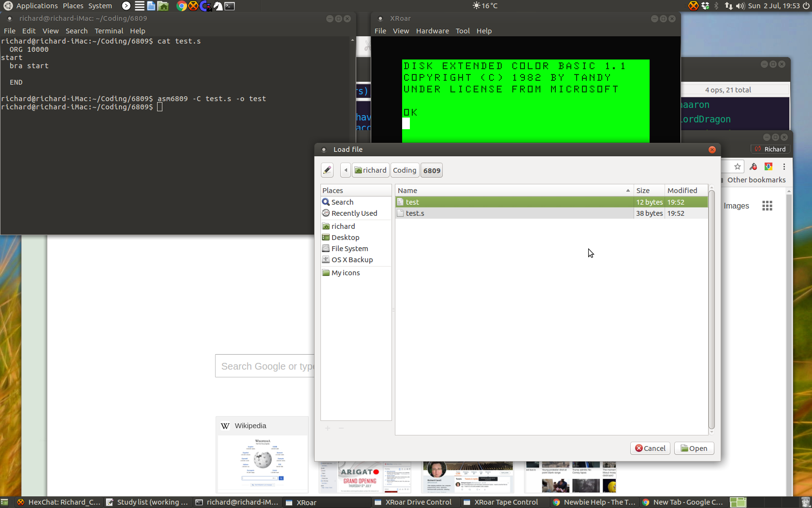The height and width of the screenshot is (508, 812).
Task: Click the weather indicator 16 °C
Action: 485,6
